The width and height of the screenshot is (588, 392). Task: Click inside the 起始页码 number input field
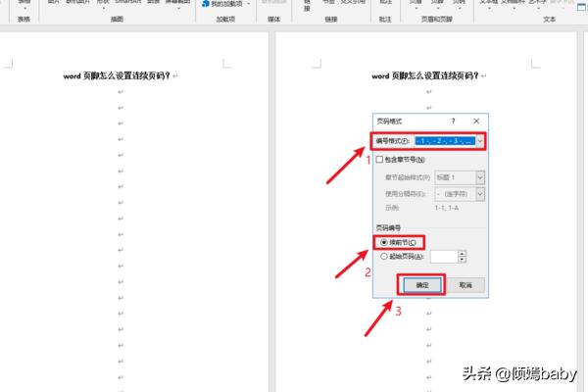pos(443,256)
